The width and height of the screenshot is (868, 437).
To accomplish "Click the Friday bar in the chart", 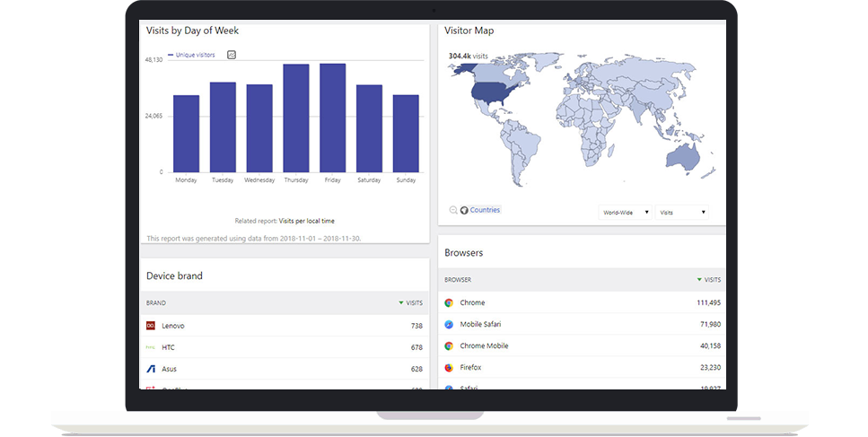I will click(x=332, y=117).
